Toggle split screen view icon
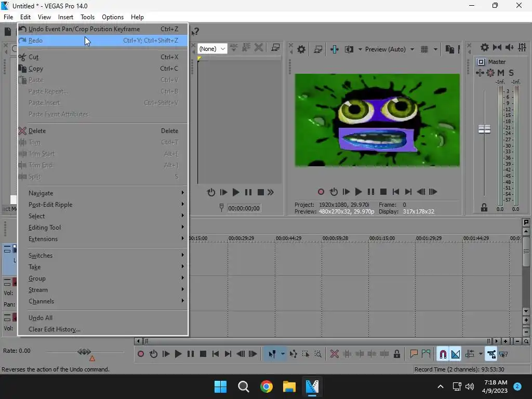This screenshot has width=532, height=399. (349, 49)
